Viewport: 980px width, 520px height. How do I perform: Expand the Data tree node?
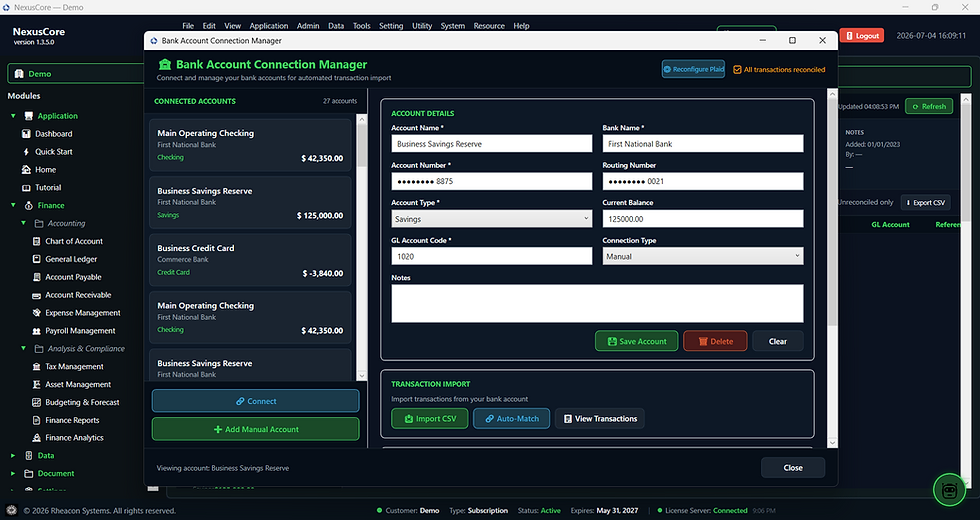(13, 456)
